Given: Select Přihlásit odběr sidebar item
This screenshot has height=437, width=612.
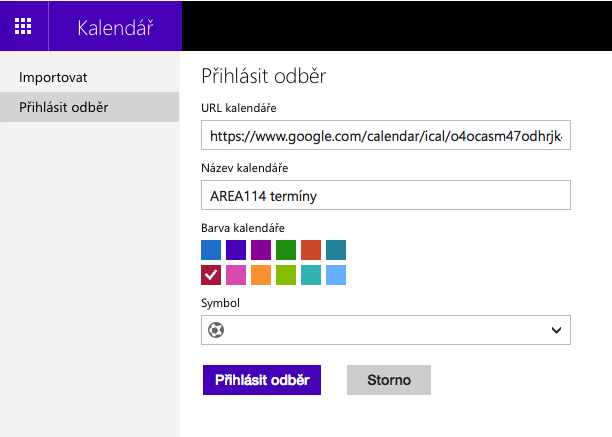Looking at the screenshot, I should (x=89, y=107).
